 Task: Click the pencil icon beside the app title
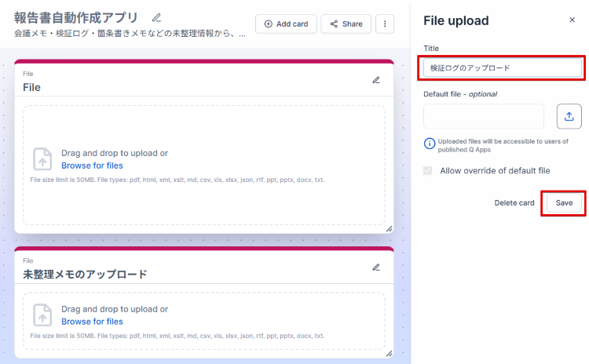[x=156, y=17]
